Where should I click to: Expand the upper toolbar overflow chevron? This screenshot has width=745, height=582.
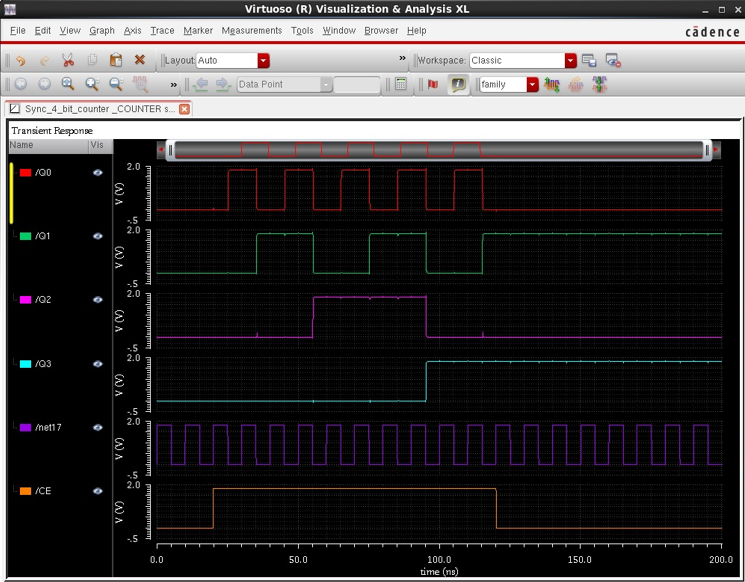point(402,58)
